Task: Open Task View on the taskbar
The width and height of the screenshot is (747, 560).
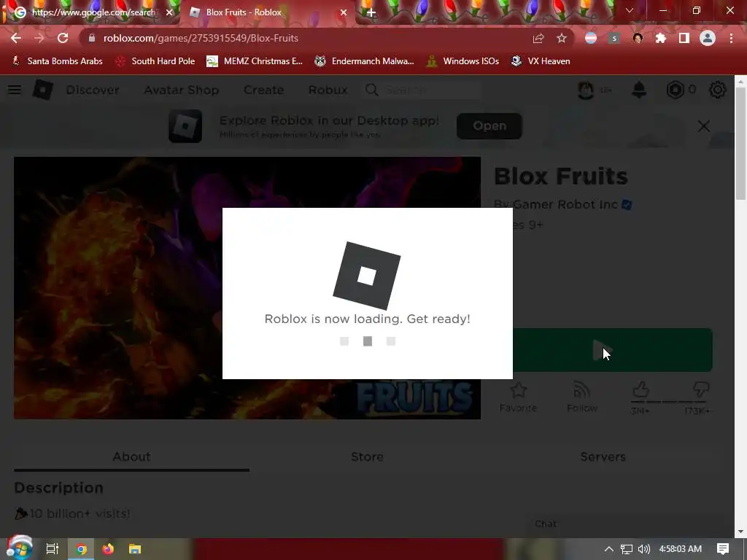Action: click(x=53, y=549)
